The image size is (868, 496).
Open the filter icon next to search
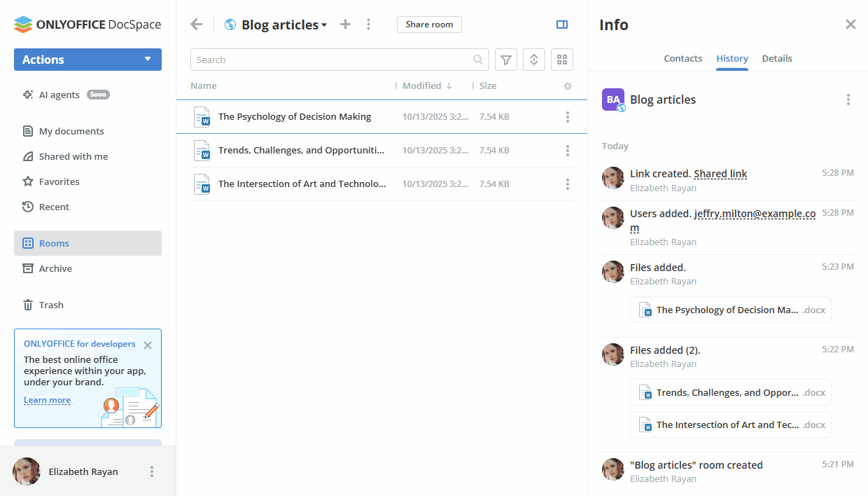point(506,60)
